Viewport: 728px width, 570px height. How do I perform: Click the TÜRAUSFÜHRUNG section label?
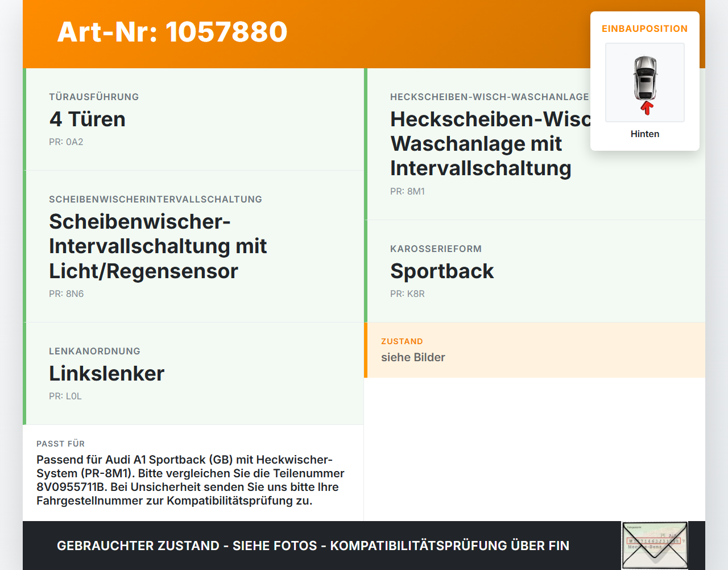(94, 97)
